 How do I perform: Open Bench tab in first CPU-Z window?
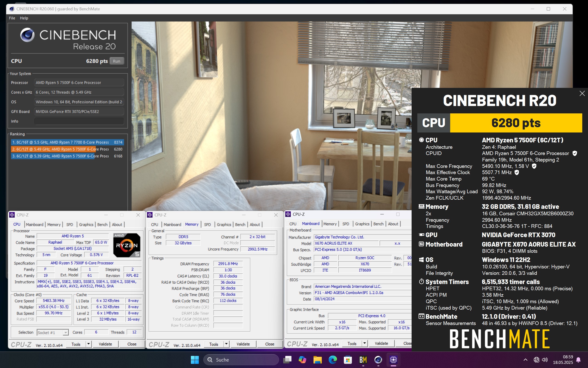coord(102,224)
